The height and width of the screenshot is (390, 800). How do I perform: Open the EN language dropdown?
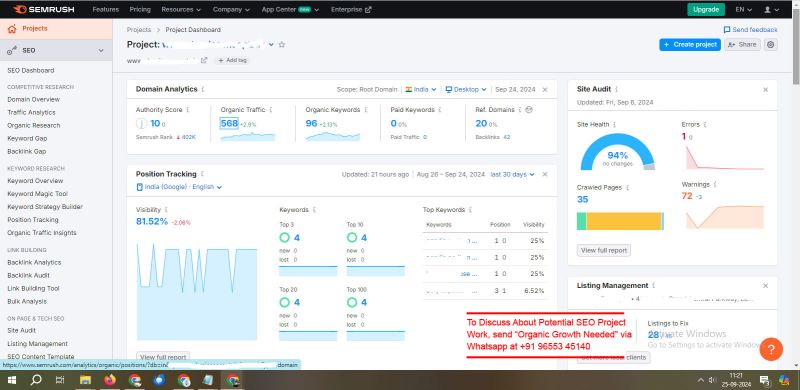[x=743, y=9]
